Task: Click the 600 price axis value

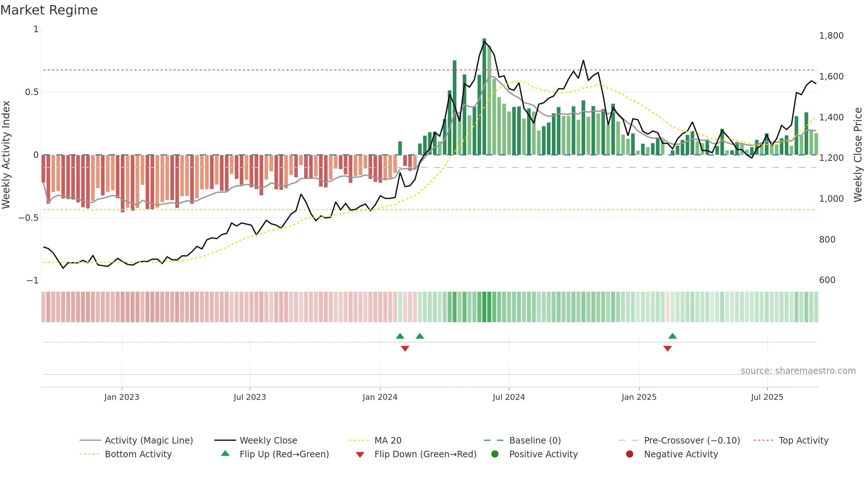Action: pos(827,280)
